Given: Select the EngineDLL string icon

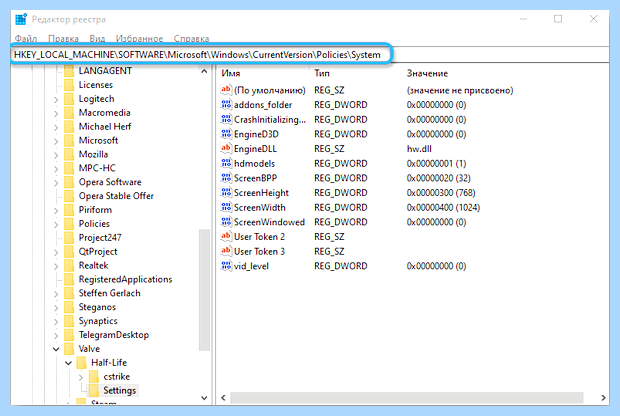Looking at the screenshot, I should 226,148.
